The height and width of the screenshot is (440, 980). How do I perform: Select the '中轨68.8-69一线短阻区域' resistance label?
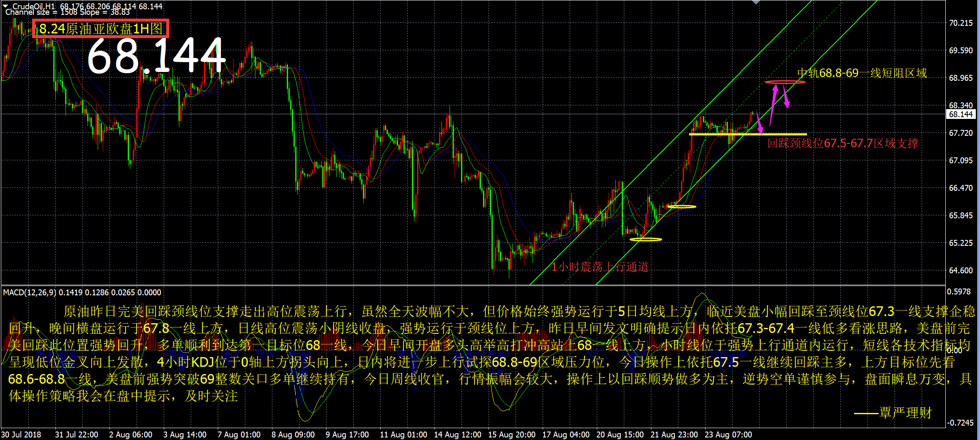(x=862, y=73)
